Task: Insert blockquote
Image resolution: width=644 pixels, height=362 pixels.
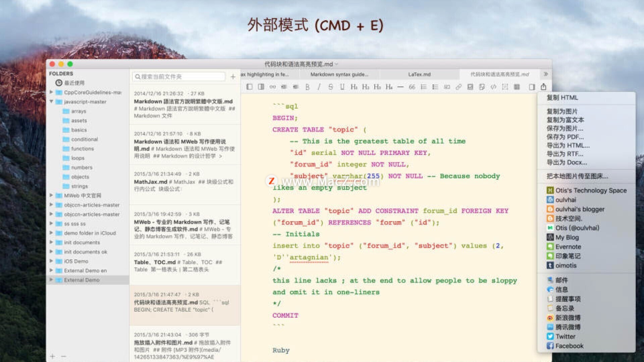Action: pyautogui.click(x=412, y=87)
